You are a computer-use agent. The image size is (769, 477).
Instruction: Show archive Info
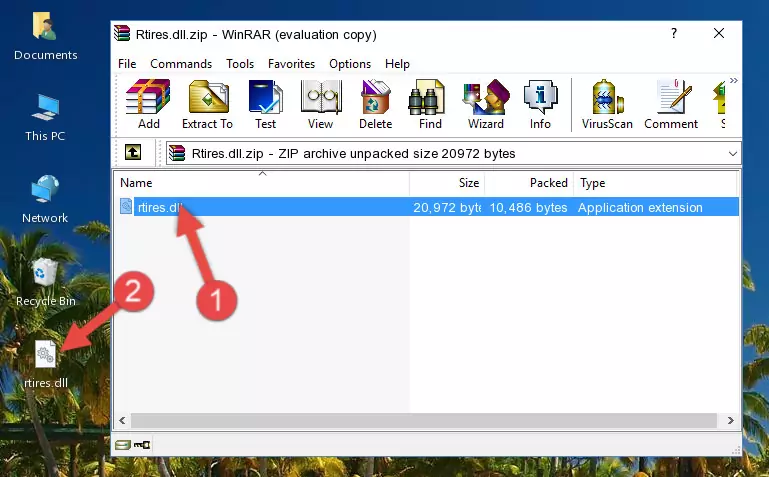coord(540,104)
